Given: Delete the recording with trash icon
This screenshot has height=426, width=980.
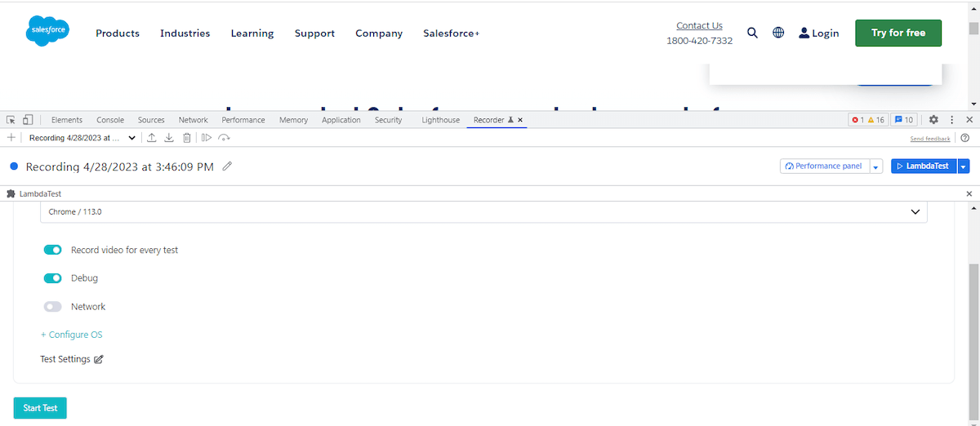Looking at the screenshot, I should click(x=187, y=138).
